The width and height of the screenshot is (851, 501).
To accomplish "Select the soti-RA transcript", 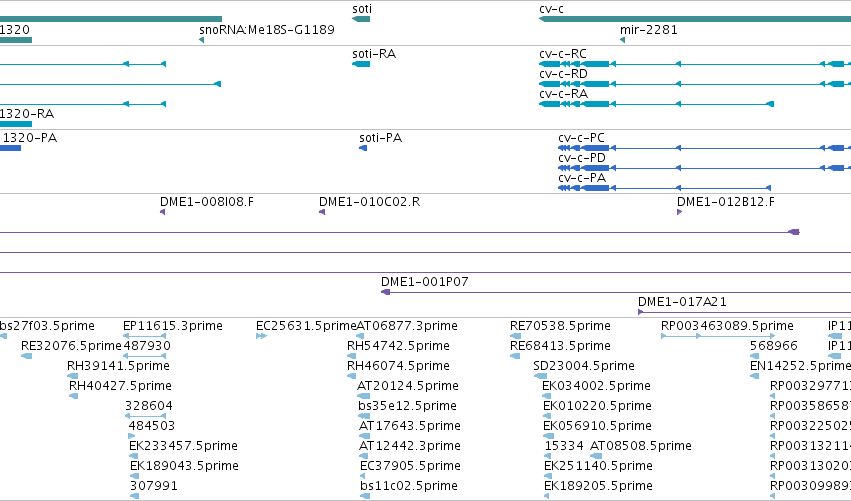I will pyautogui.click(x=374, y=54).
